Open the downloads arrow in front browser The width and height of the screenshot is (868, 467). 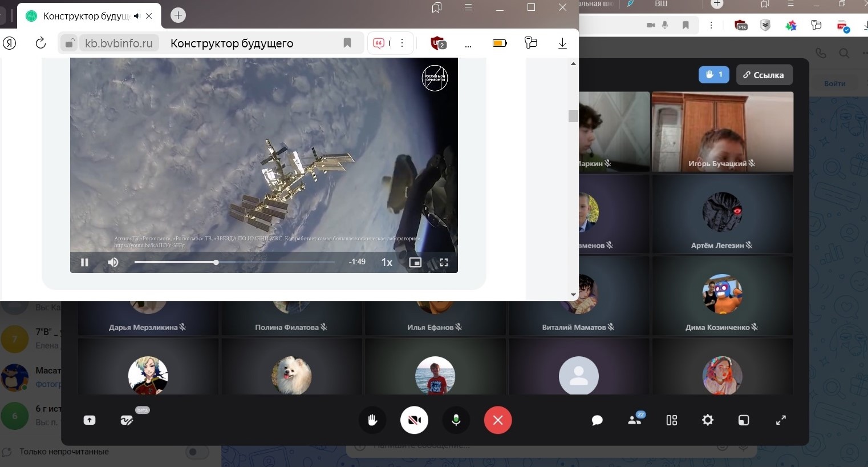(x=562, y=43)
